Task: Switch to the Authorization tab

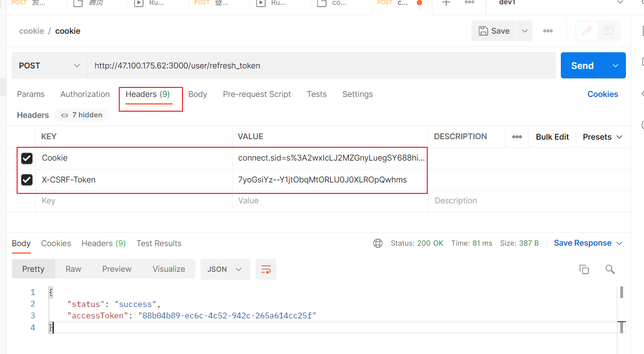Action: click(x=85, y=94)
